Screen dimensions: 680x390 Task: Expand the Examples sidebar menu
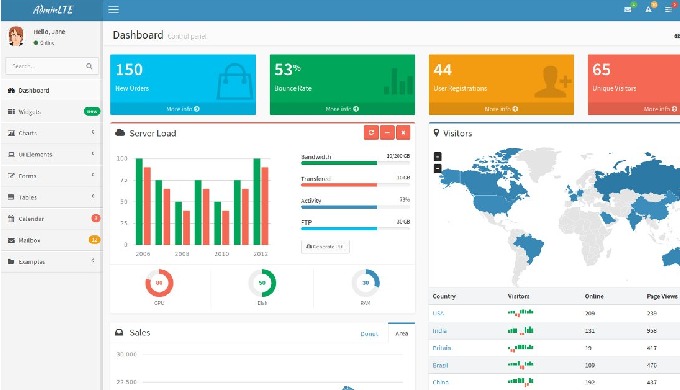pyautogui.click(x=51, y=262)
